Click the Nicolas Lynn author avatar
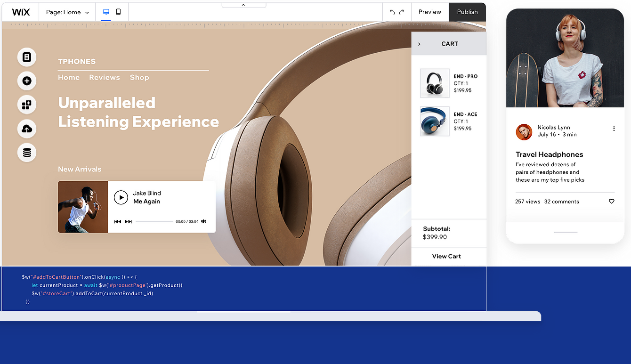 [524, 132]
